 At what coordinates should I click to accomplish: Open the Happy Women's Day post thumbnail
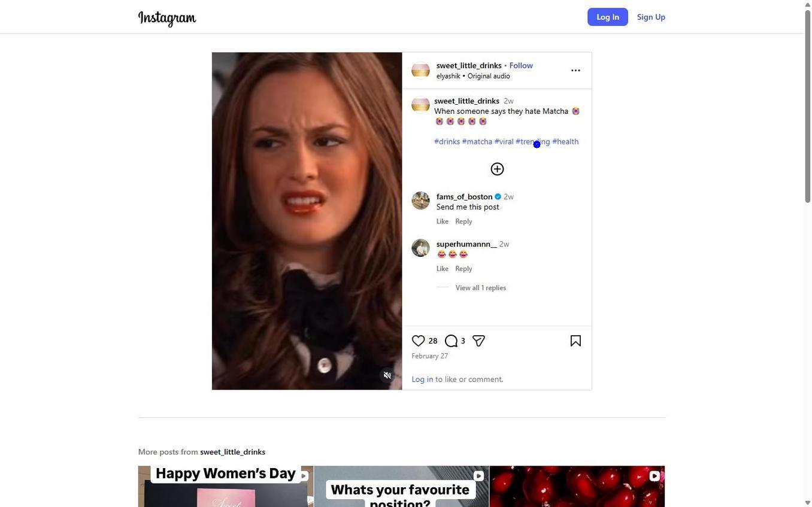coord(226,486)
